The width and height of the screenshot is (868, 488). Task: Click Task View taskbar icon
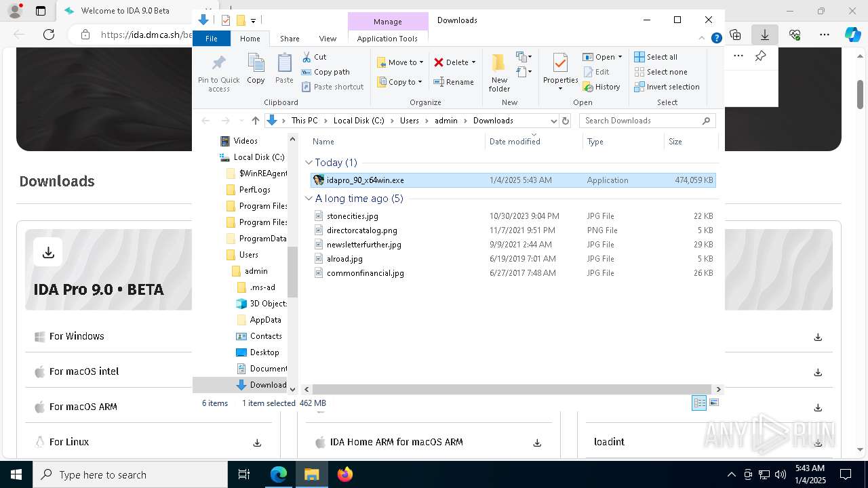[x=244, y=474]
